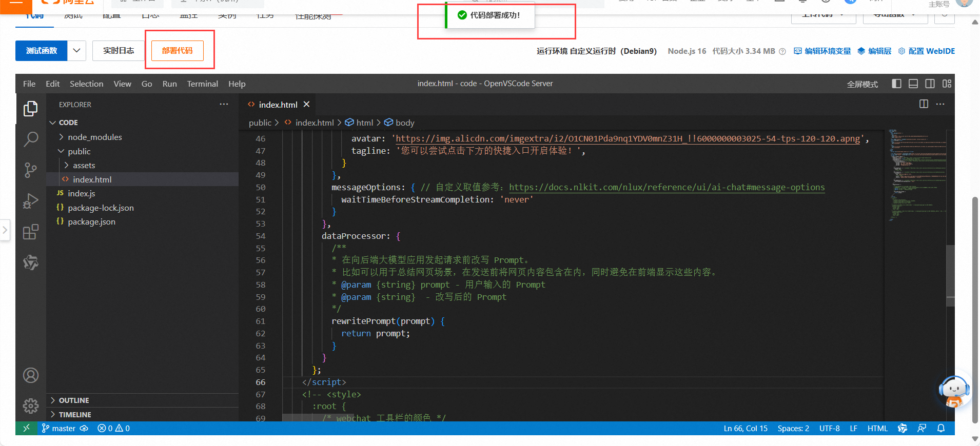Open the Search view in activity bar
980x446 pixels.
31,139
